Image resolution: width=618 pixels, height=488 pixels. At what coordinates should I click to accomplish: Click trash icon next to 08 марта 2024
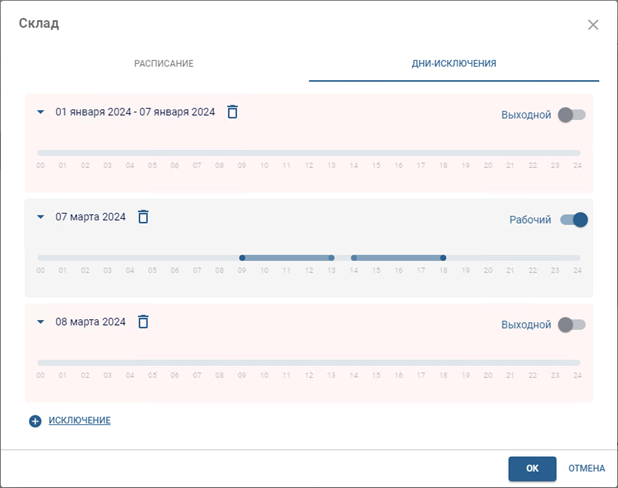143,322
